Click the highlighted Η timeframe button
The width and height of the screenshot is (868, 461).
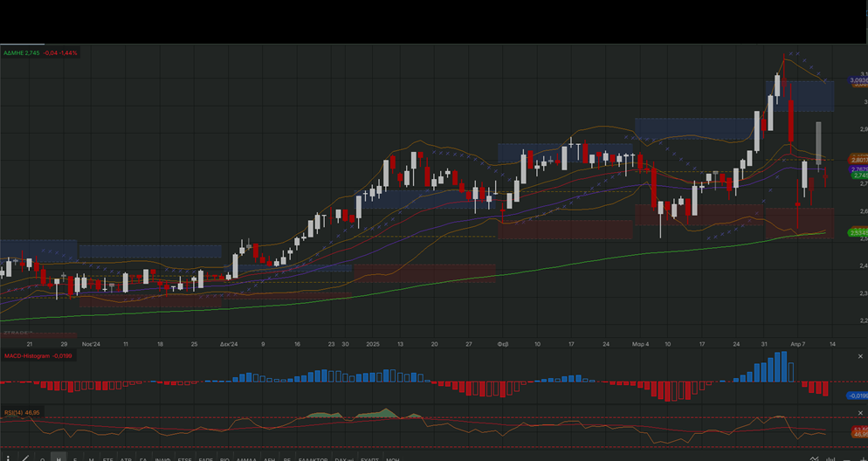[x=59, y=458]
